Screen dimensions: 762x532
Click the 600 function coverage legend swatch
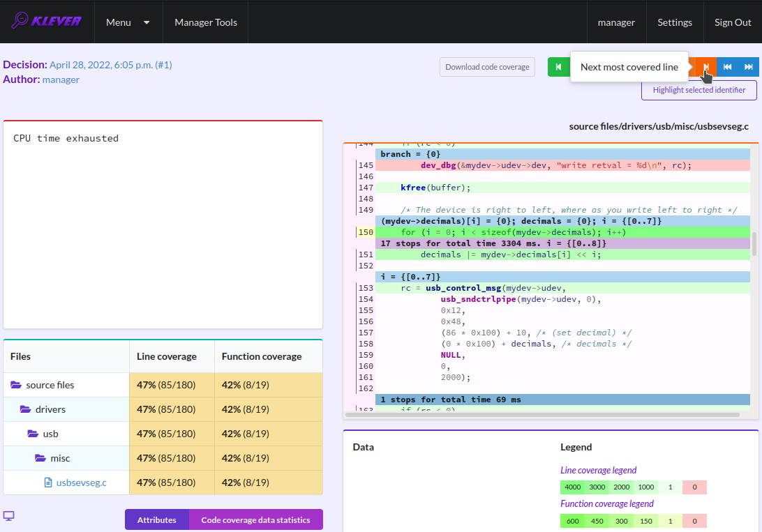(572, 521)
